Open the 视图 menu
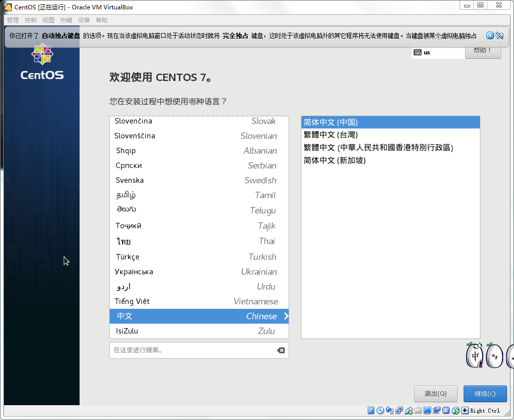 pyautogui.click(x=48, y=20)
